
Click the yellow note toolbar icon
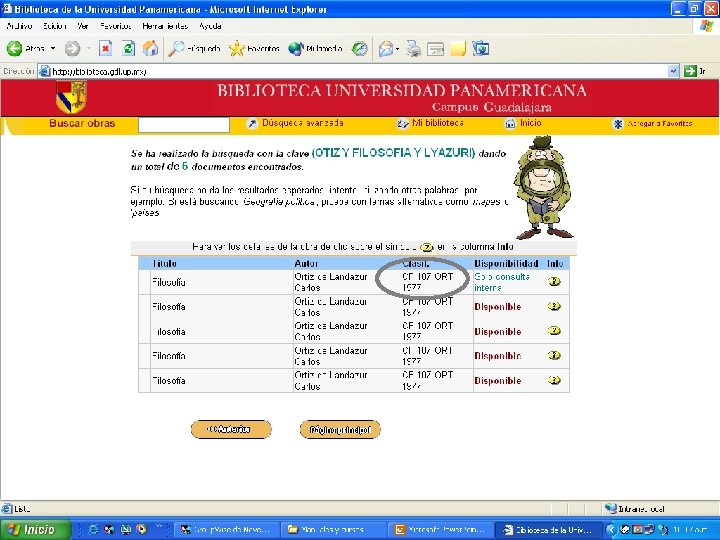(458, 48)
